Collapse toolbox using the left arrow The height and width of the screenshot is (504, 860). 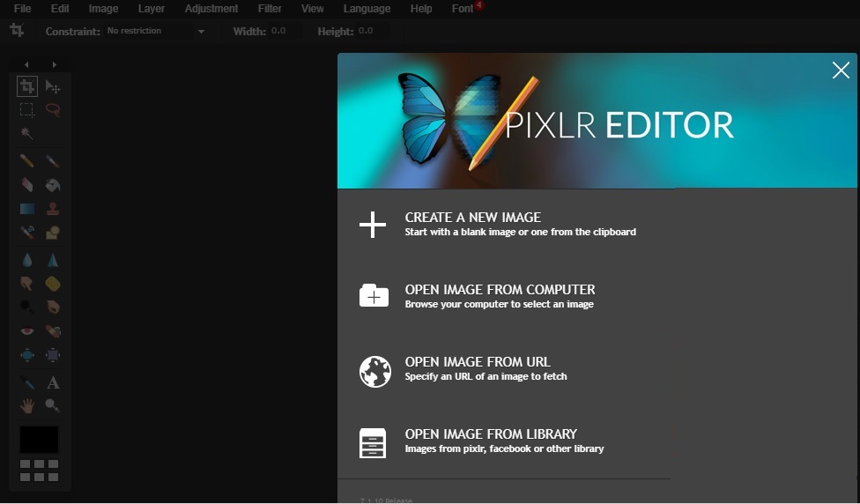coord(26,64)
